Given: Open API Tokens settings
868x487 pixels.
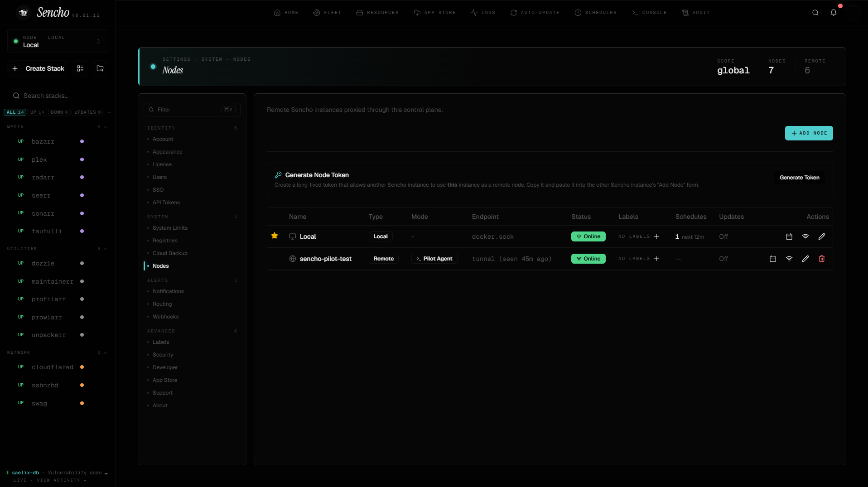Looking at the screenshot, I should click(166, 203).
